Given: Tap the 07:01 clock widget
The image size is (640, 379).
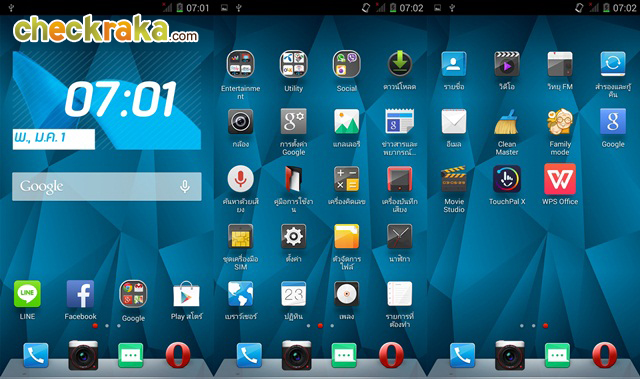Looking at the screenshot, I should pyautogui.click(x=121, y=98).
